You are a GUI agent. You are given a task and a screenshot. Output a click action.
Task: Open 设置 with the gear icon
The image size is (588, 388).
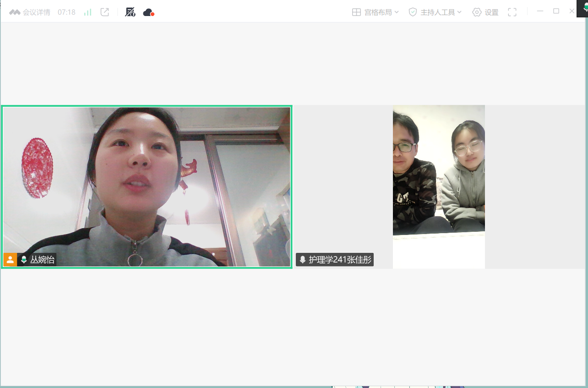click(485, 12)
